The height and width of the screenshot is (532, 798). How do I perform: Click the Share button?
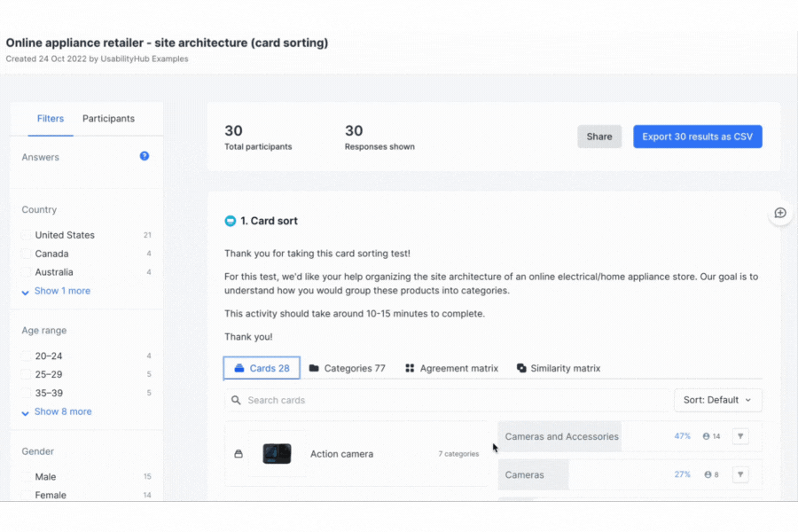click(599, 137)
